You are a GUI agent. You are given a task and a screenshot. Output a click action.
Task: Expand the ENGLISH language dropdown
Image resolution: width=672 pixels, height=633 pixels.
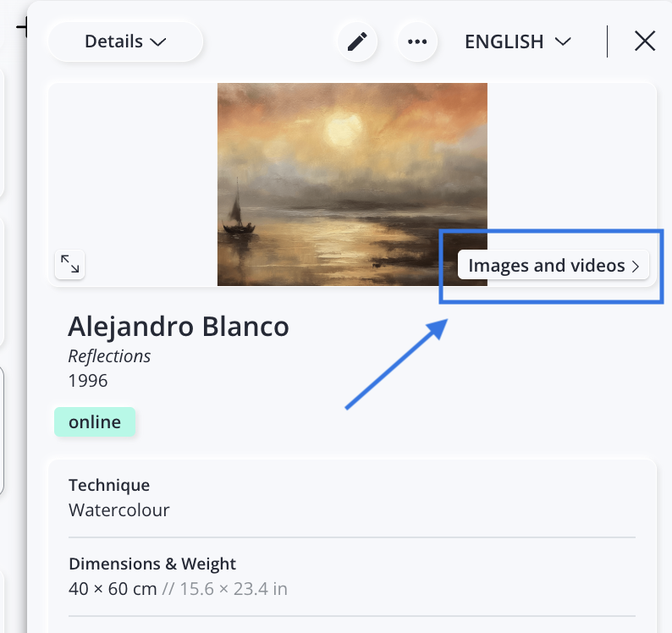click(518, 41)
